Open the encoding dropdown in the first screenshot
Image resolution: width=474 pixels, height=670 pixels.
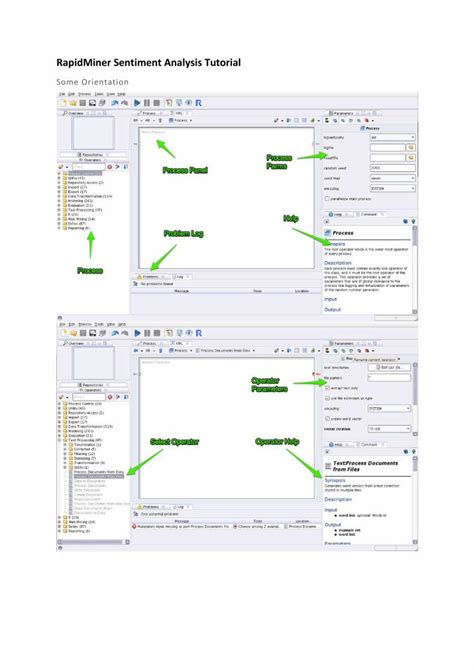point(392,188)
